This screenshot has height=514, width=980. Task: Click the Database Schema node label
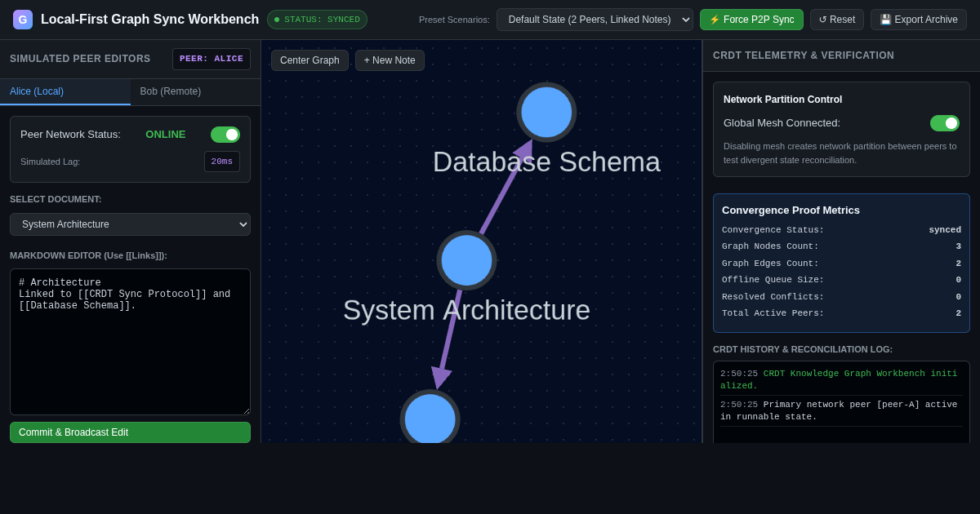(546, 162)
